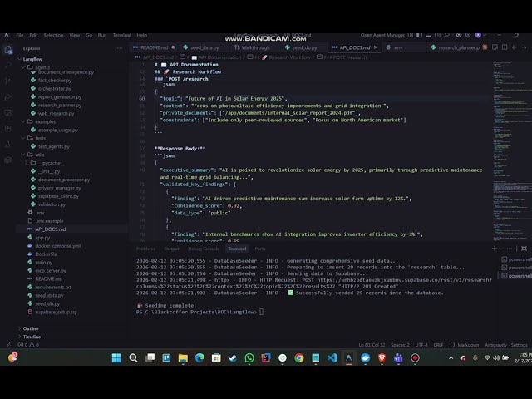
Task: Toggle secondary sidebar layout icon
Action: click(x=438, y=35)
